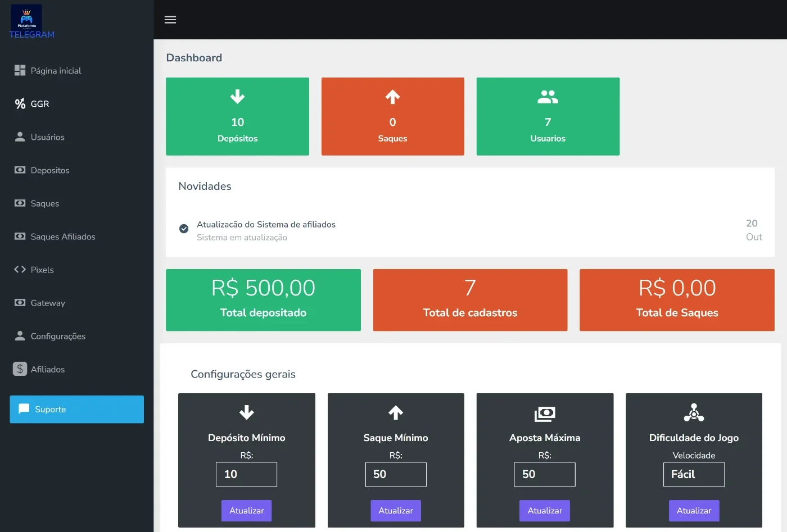Screen dimensions: 787x532
Task: Focus the Saque Mínimo value field
Action: pyautogui.click(x=396, y=474)
